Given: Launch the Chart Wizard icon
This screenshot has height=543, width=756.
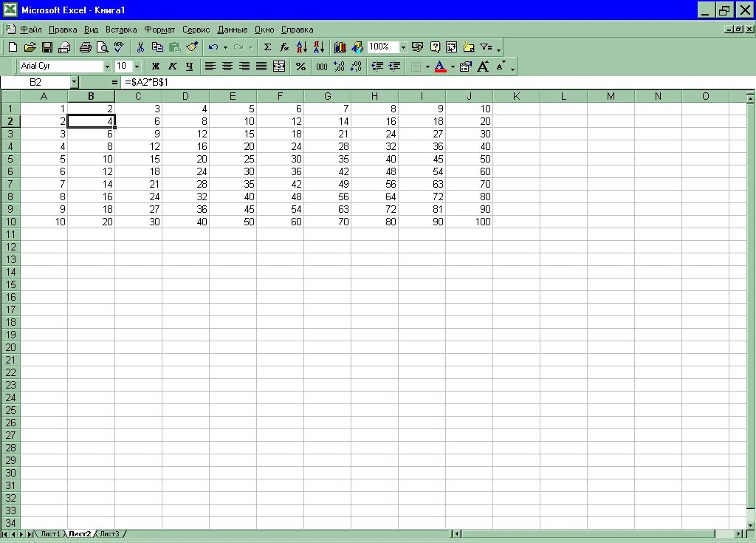Looking at the screenshot, I should (x=340, y=47).
